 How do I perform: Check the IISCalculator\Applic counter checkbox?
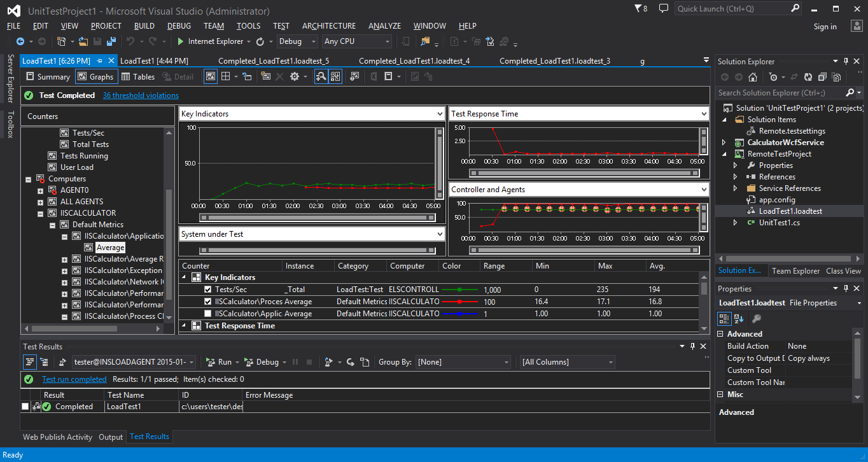pyautogui.click(x=207, y=314)
